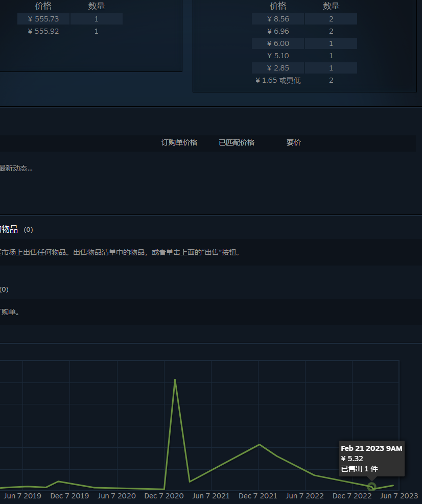422x504 pixels.
Task: Click the 最新动态 loading text
Action: tap(15, 168)
